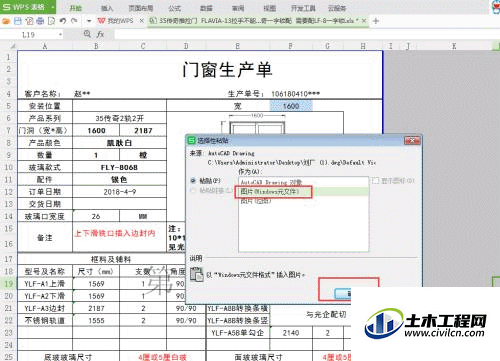Click the select-all corner of the sheet
This screenshot has width=500, height=361.
coord(9,46)
